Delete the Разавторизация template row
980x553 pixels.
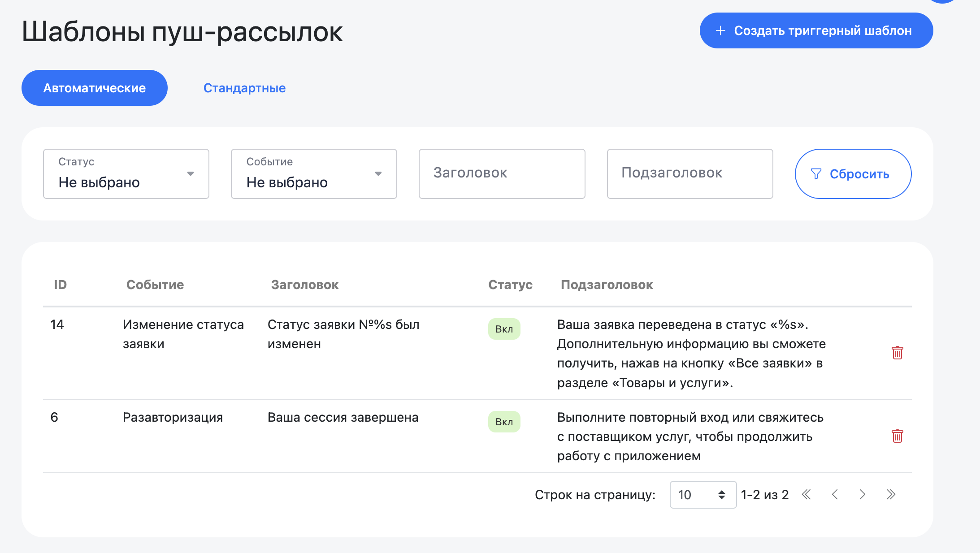point(897,436)
